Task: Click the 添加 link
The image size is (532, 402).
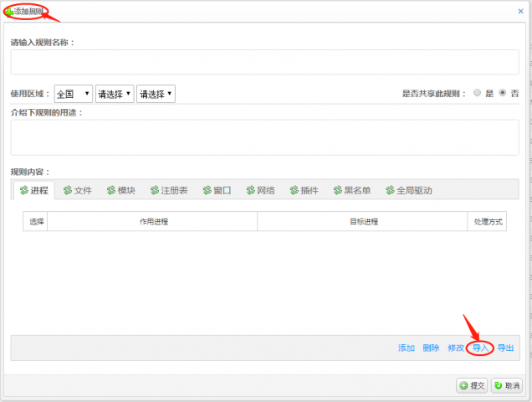Action: [407, 348]
